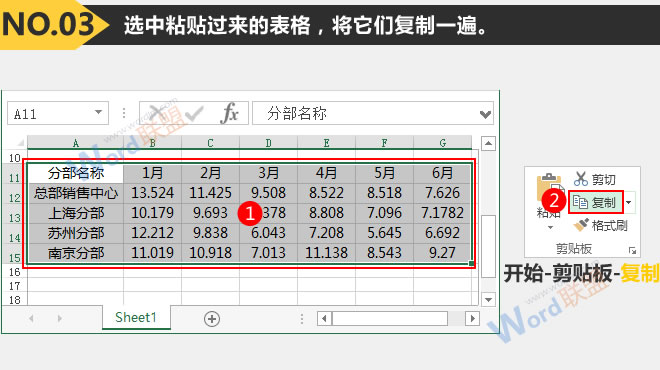This screenshot has width=660, height=370.
Task: Click cell with value 13.524
Action: point(152,193)
